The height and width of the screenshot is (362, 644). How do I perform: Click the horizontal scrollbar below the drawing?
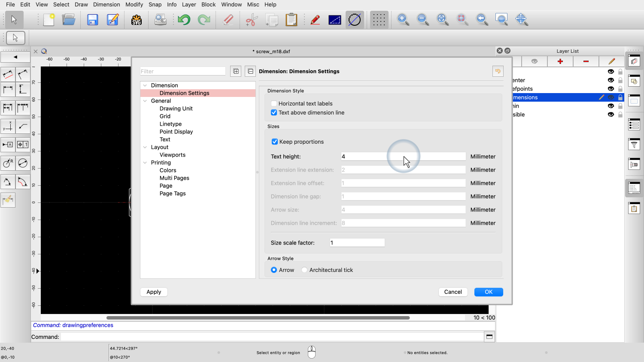(x=258, y=318)
